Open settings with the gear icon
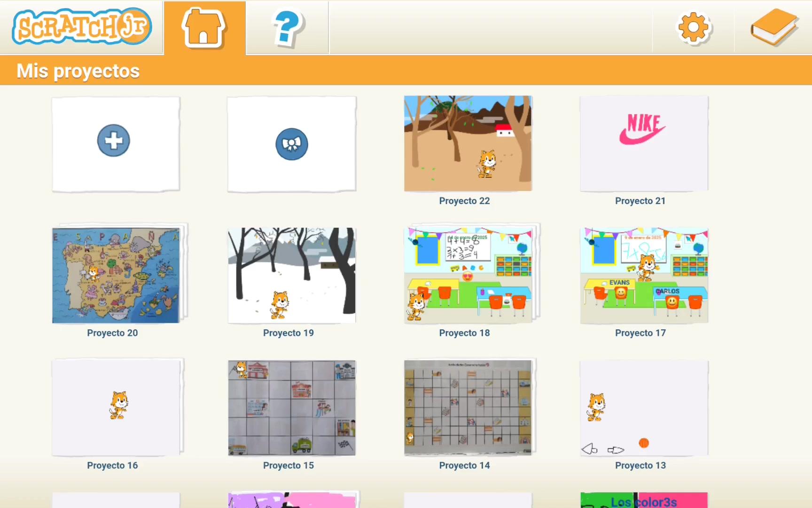This screenshot has height=508, width=812. [x=693, y=28]
